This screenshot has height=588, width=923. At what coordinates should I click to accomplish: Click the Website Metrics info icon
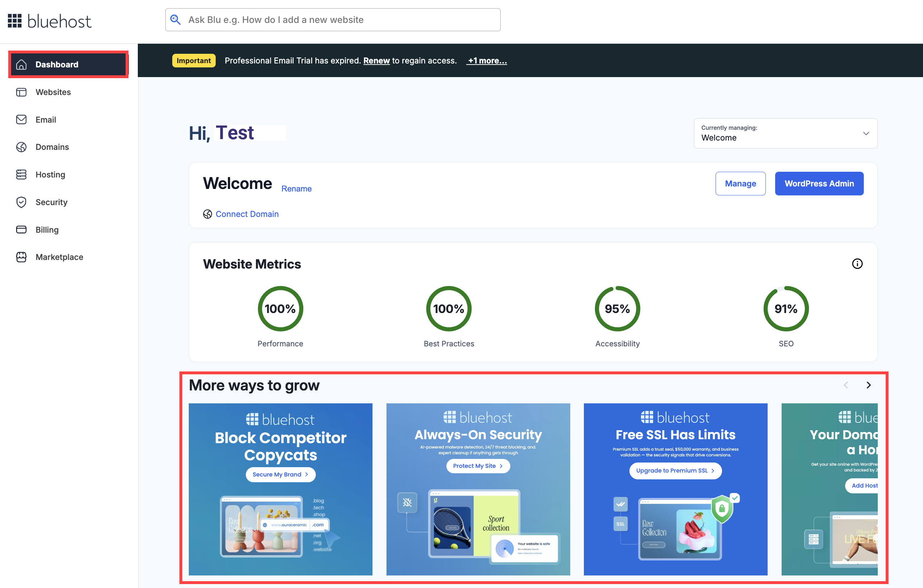click(x=857, y=264)
